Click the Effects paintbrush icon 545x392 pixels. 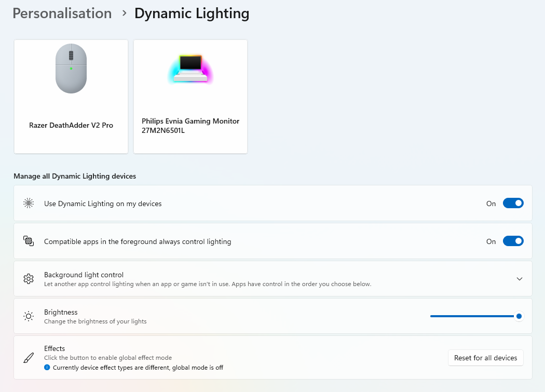click(x=29, y=357)
